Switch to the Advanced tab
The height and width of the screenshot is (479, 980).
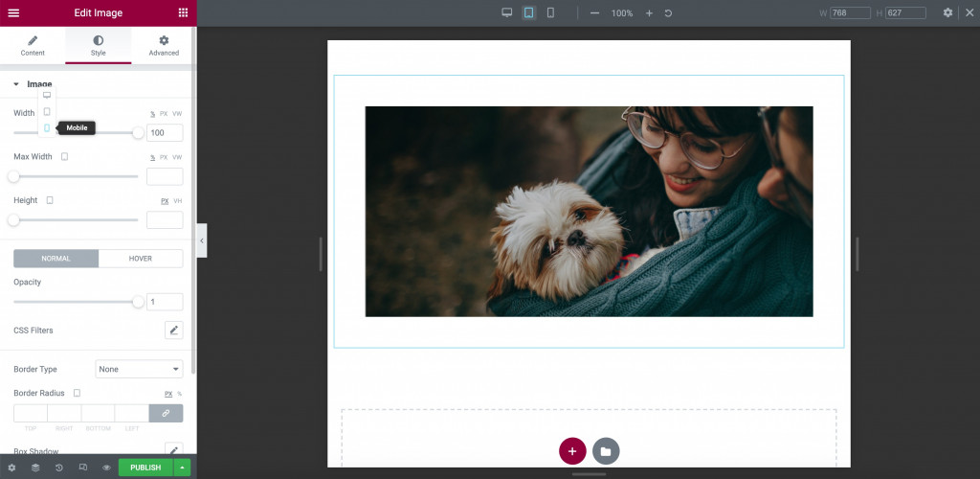pyautogui.click(x=164, y=46)
